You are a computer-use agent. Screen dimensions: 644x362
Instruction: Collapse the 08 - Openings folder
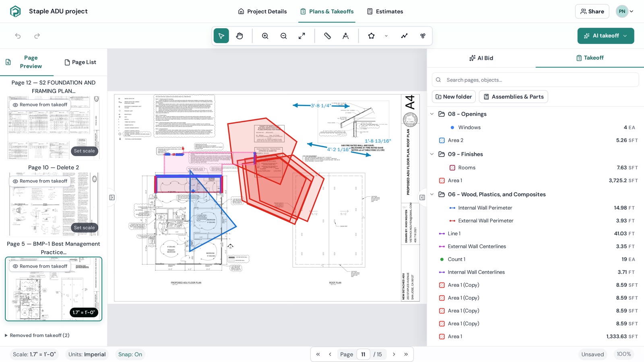pos(432,114)
